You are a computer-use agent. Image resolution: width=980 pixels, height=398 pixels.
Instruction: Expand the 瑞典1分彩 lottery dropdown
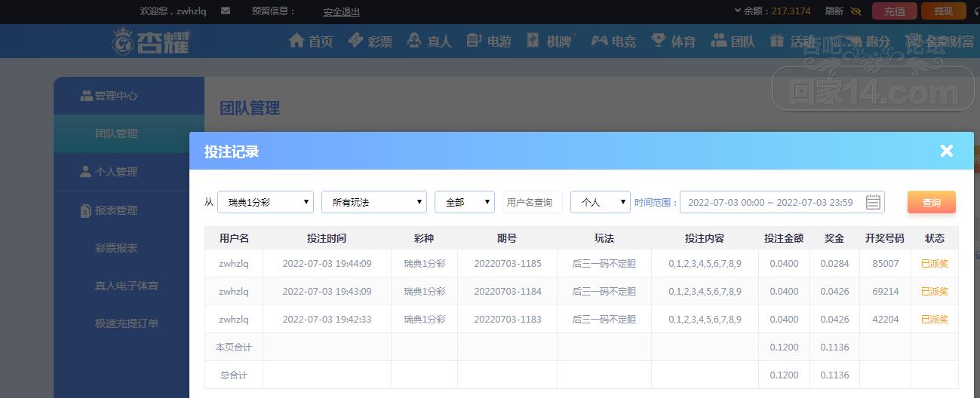pyautogui.click(x=265, y=202)
